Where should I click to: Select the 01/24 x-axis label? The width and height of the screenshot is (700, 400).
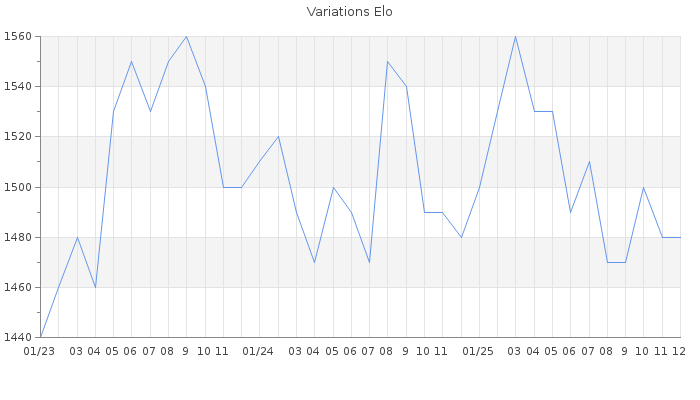[x=259, y=351]
